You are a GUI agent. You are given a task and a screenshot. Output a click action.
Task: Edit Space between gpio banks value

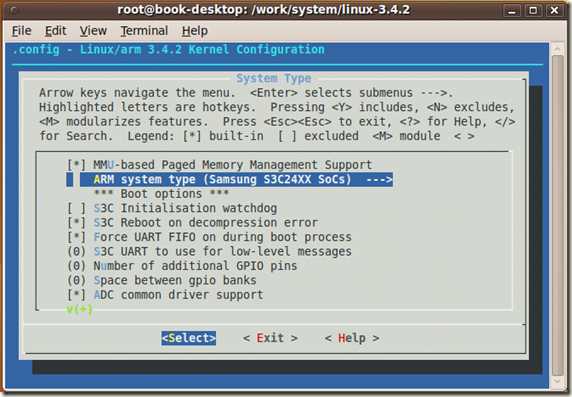point(77,280)
